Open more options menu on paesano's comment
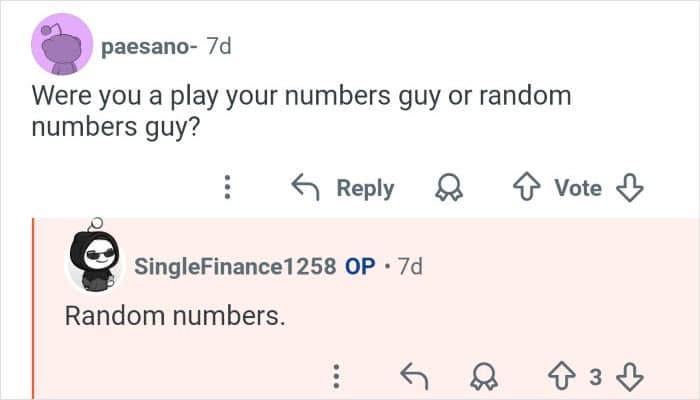700x400 pixels. point(227,188)
